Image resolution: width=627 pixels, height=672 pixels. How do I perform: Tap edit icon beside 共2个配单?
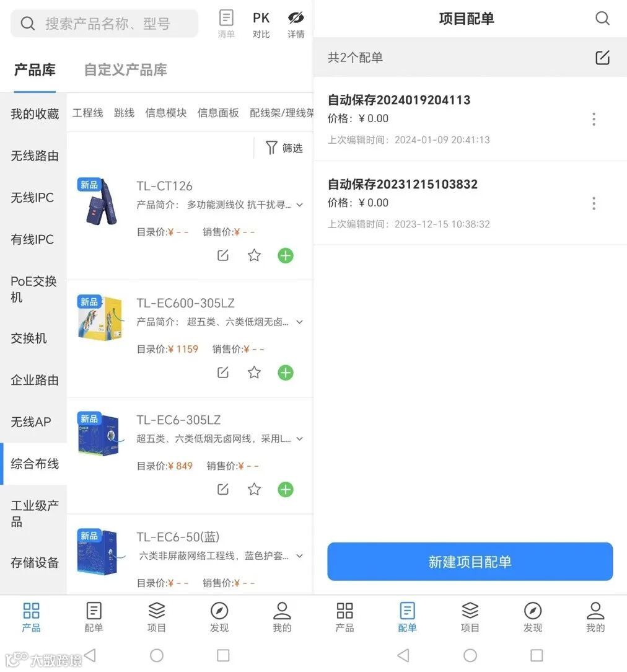point(602,58)
